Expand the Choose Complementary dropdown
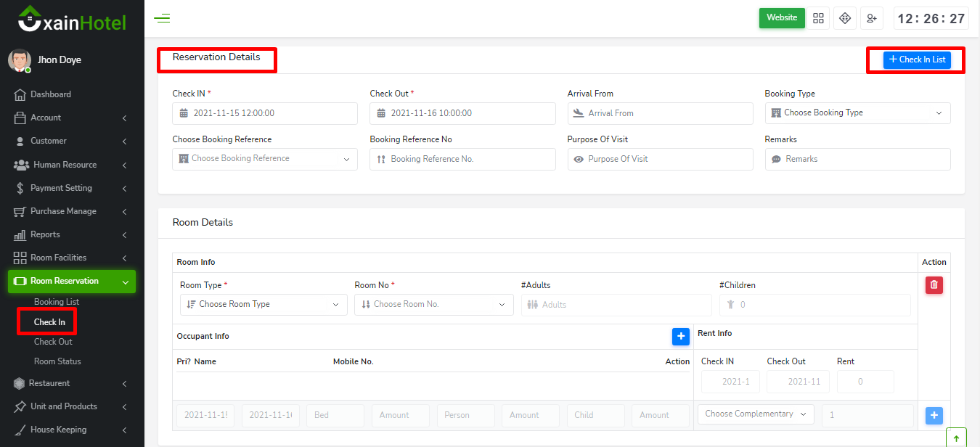 pyautogui.click(x=755, y=414)
